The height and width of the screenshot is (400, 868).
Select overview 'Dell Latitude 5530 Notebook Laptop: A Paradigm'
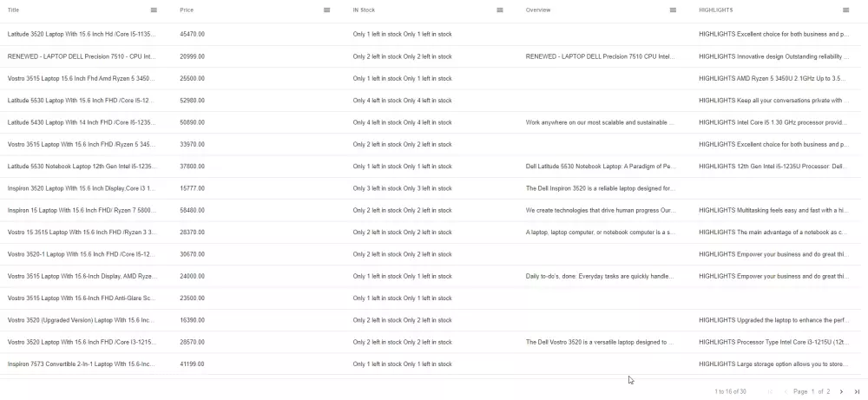pyautogui.click(x=601, y=167)
